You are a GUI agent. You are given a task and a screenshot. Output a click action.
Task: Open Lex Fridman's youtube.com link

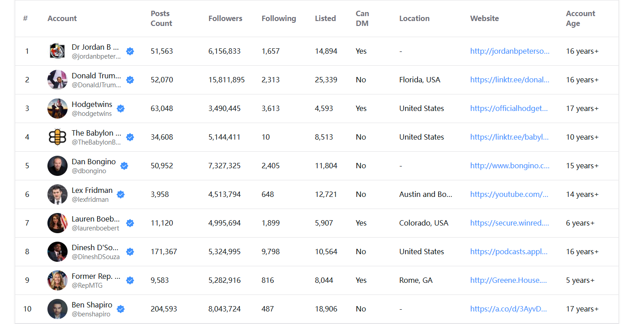(509, 195)
